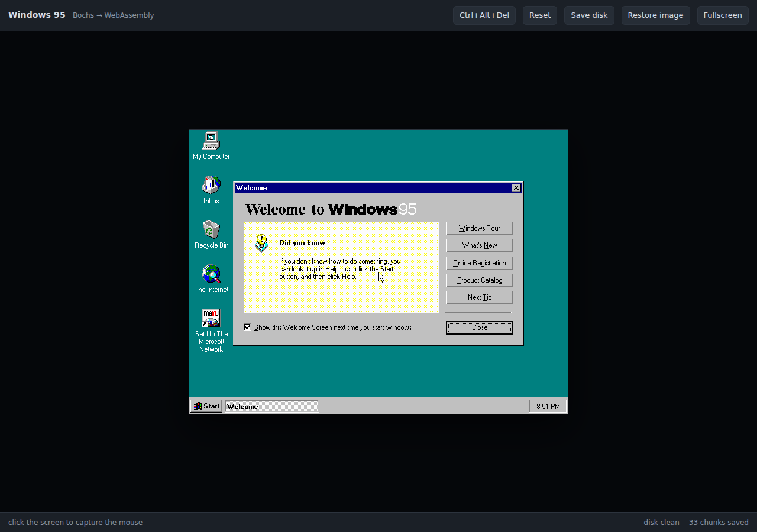Open the Start menu

[x=206, y=406]
